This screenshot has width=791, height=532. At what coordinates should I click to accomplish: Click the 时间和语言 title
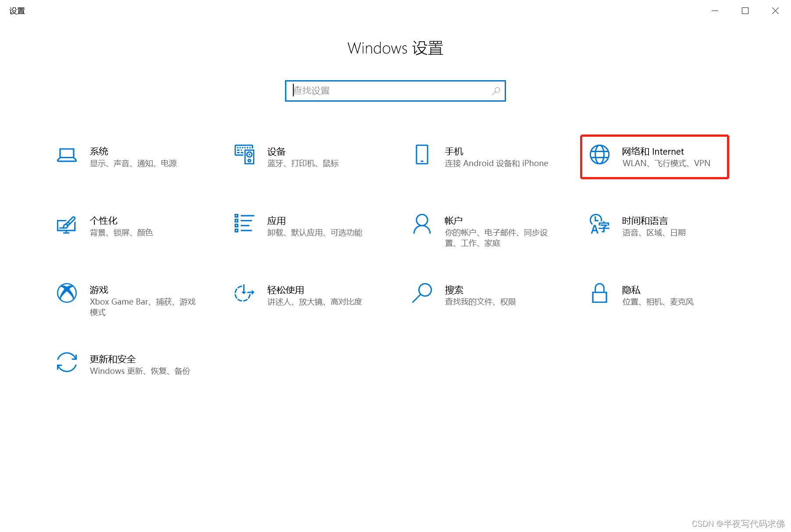point(645,220)
